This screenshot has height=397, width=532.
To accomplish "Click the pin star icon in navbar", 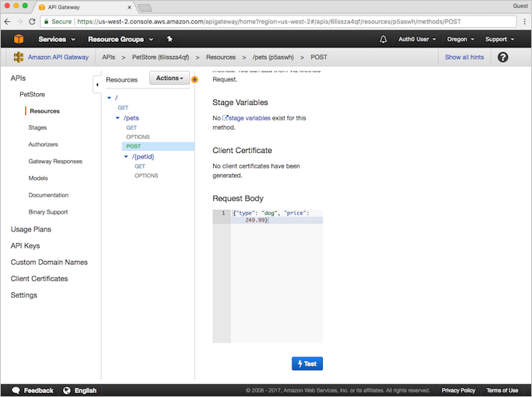I will (x=170, y=39).
